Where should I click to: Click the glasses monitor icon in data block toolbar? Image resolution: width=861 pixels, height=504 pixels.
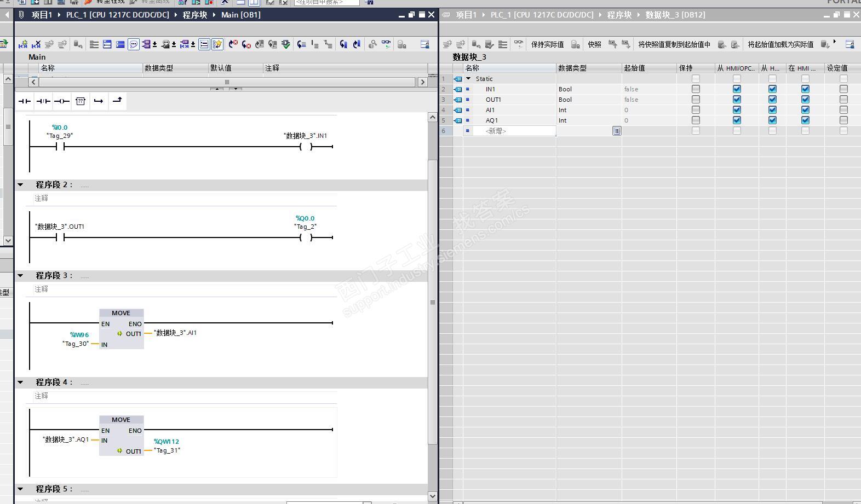tap(518, 44)
